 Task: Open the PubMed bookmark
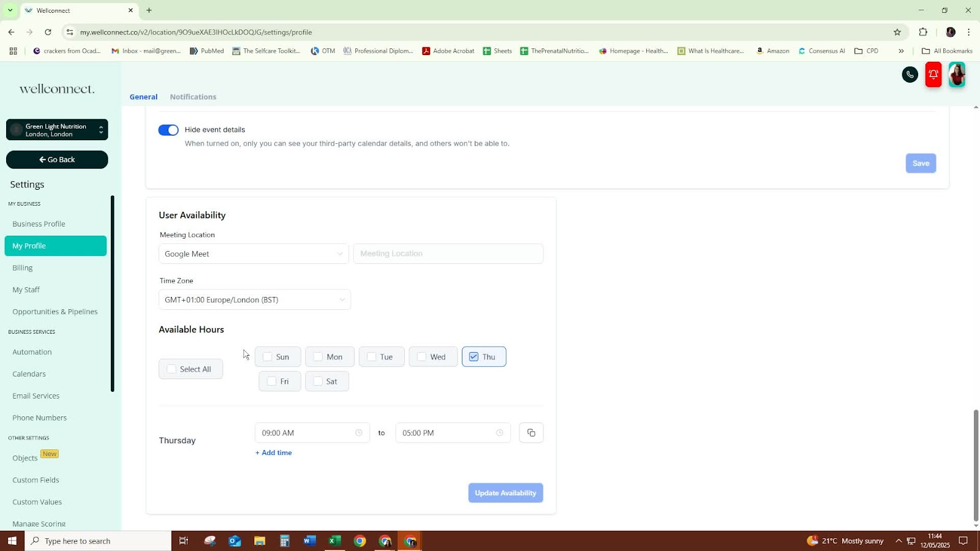tap(207, 51)
